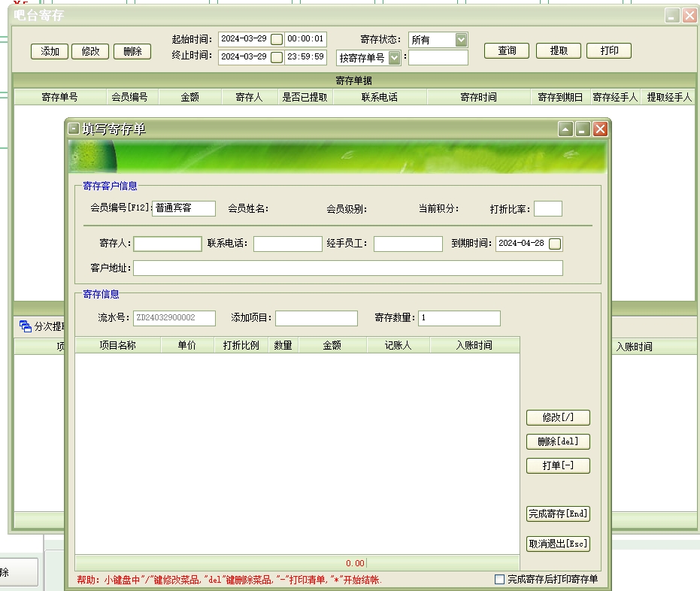Click the 分次提取 stacked-windows icon
Screen dimensions: 700x591
tap(26, 326)
